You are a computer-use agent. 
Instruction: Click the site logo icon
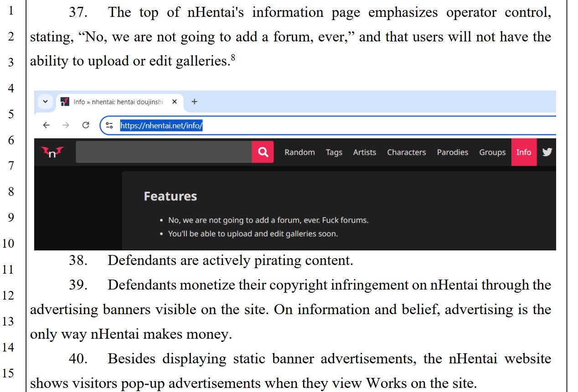click(x=52, y=152)
